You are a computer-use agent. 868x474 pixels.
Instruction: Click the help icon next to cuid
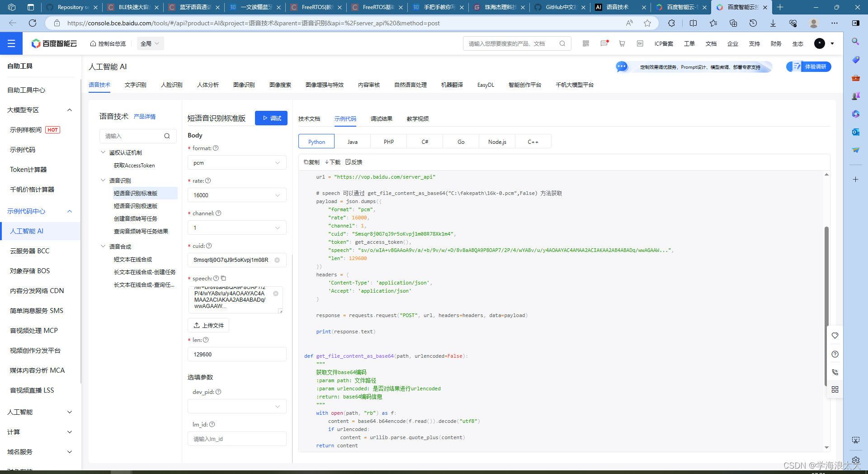[x=209, y=246]
